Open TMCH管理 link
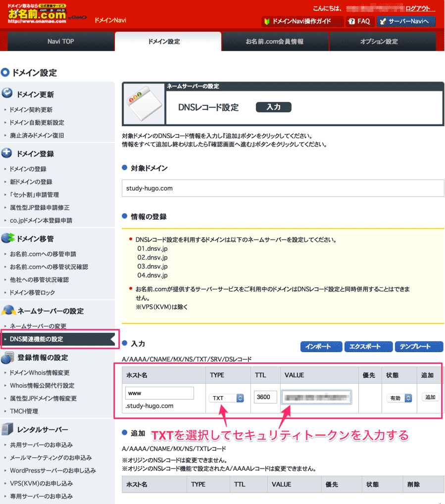Screen dimensions: 445x504 click(24, 411)
